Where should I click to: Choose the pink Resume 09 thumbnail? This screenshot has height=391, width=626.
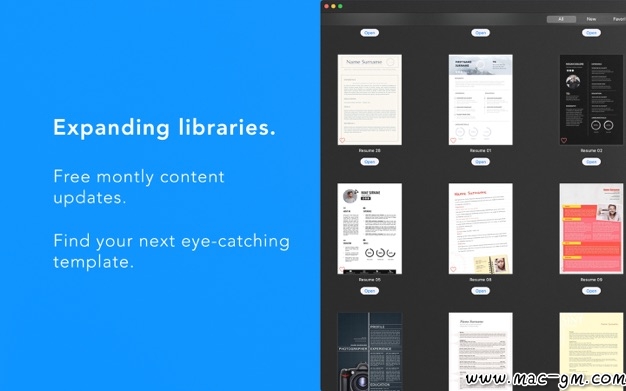tap(591, 229)
